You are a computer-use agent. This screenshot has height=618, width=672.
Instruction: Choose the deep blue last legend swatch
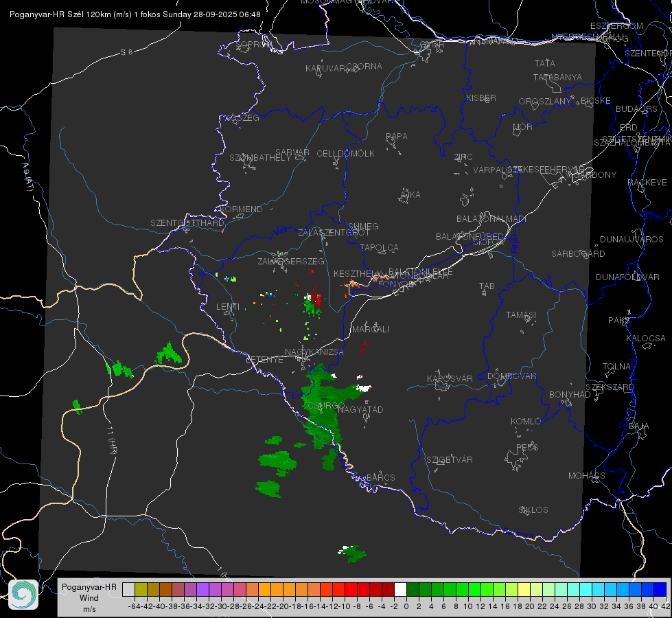coord(660,590)
